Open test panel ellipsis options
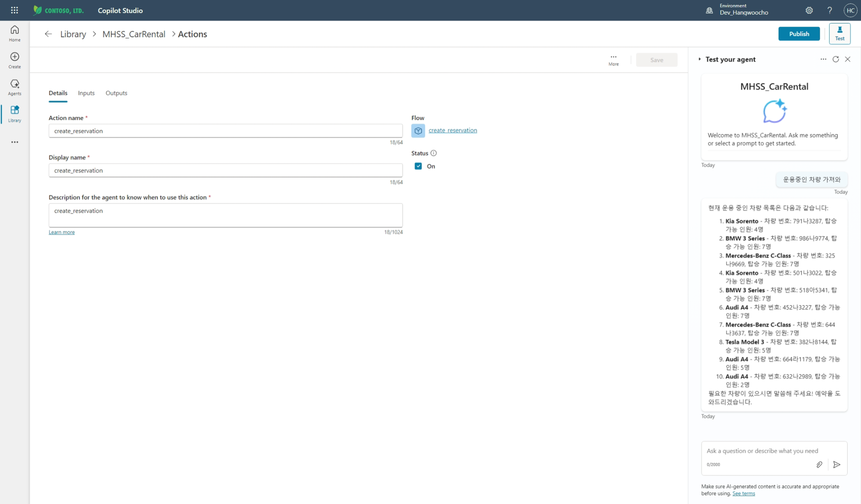 [823, 59]
